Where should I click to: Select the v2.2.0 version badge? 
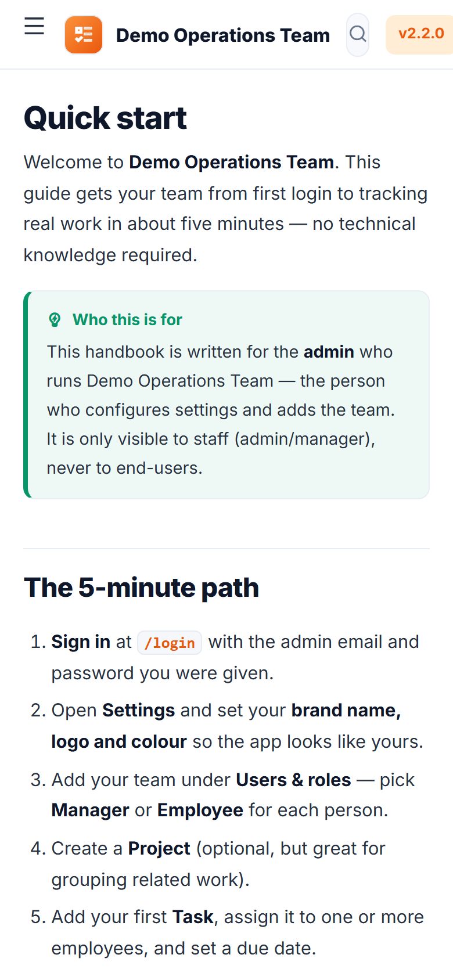point(420,34)
